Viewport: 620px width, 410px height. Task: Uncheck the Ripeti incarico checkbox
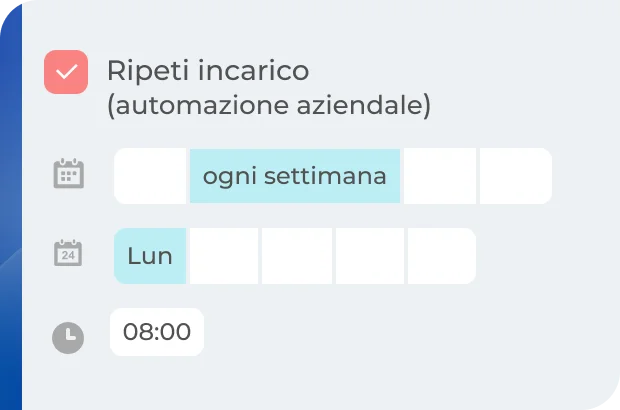(x=66, y=72)
